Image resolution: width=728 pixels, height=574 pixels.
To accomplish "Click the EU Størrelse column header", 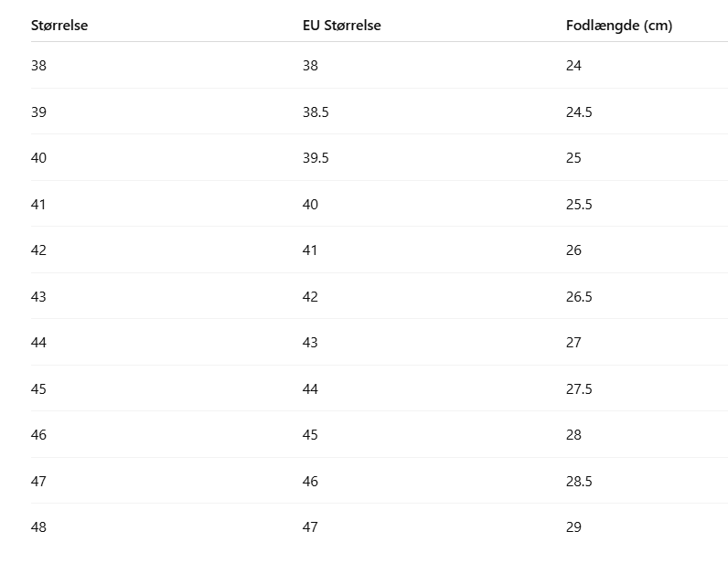I will click(x=341, y=26).
